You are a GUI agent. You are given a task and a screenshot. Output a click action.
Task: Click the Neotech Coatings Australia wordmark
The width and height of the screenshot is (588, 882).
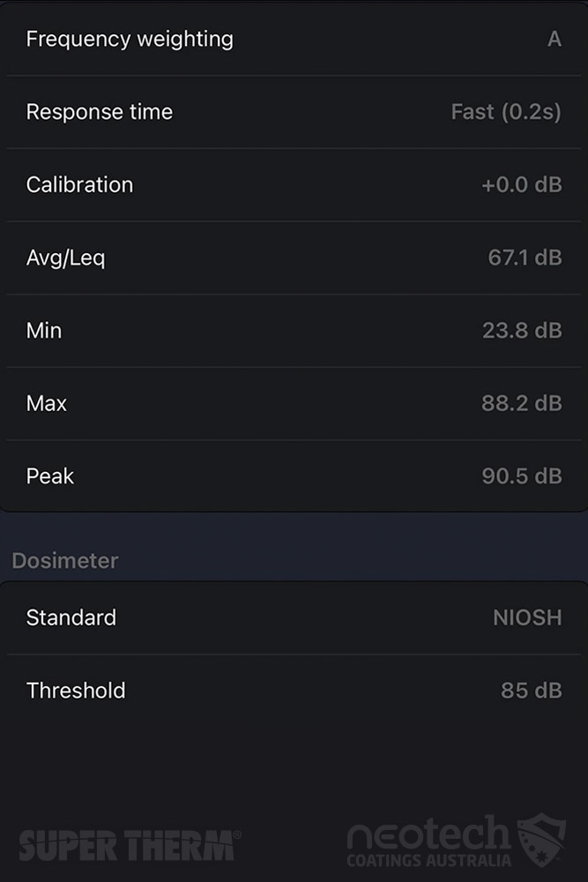click(x=428, y=844)
